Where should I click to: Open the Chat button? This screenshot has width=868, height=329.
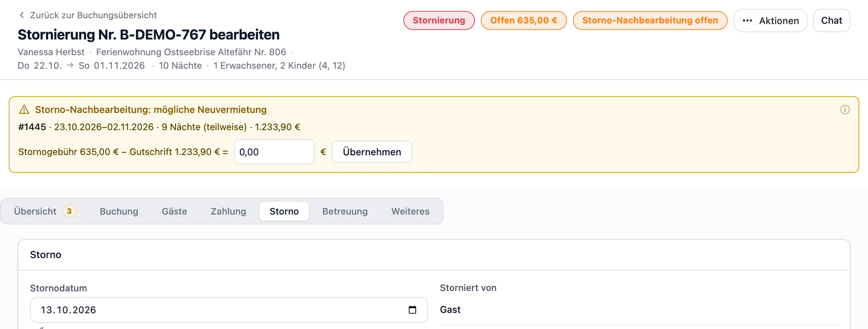[831, 20]
